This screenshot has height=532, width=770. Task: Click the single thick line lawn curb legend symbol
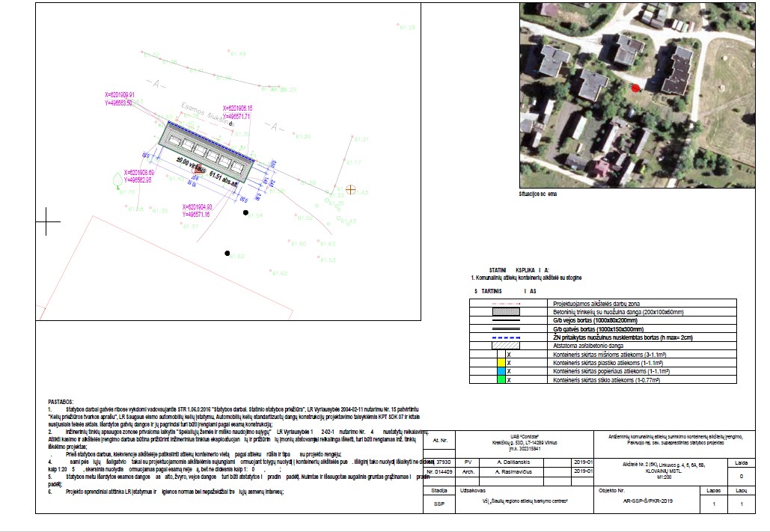pyautogui.click(x=506, y=320)
